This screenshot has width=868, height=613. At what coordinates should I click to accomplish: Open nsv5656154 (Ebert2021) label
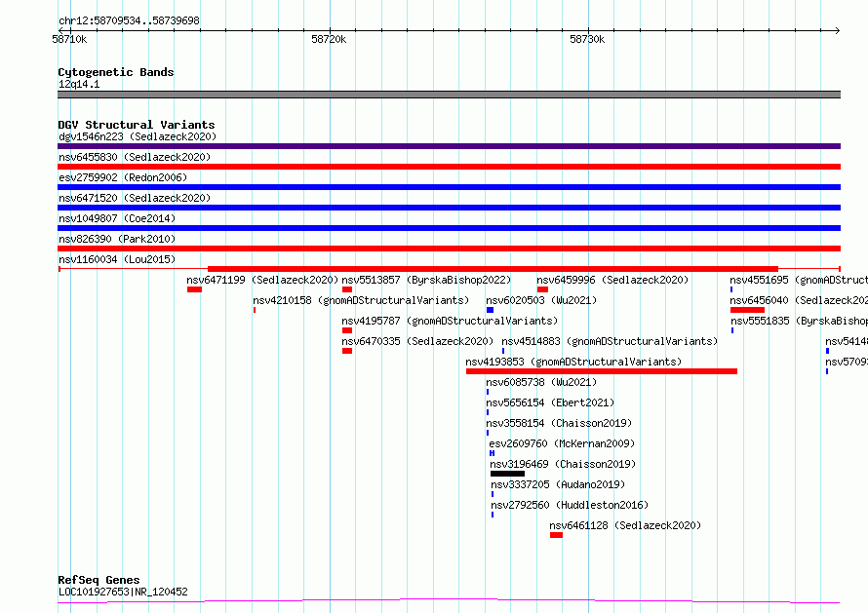[x=550, y=402]
